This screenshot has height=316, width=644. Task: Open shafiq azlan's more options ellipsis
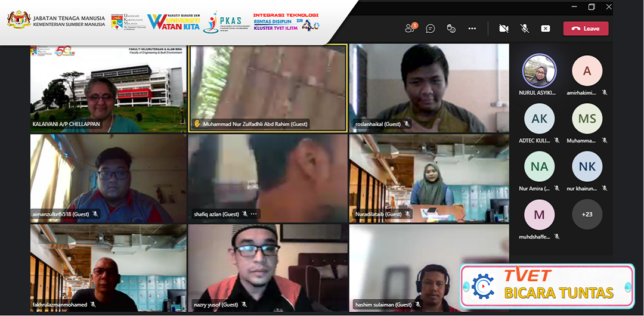(253, 214)
